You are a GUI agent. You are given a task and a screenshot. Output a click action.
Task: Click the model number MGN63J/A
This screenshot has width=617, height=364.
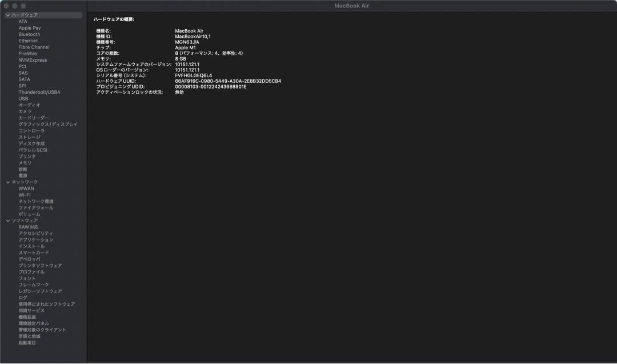point(187,42)
